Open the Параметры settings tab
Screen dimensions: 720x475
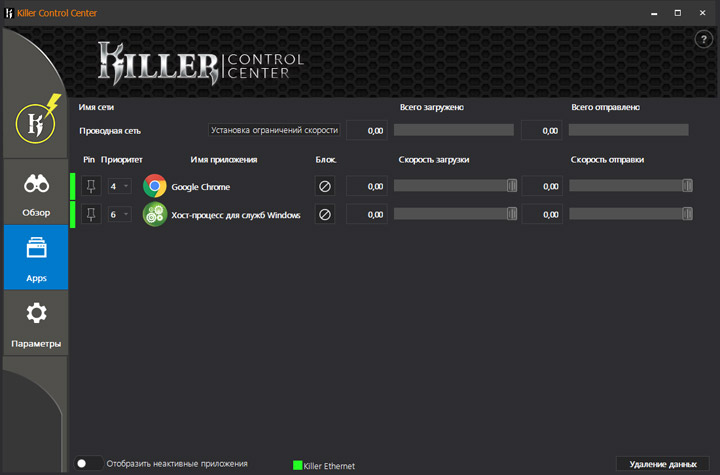click(36, 322)
